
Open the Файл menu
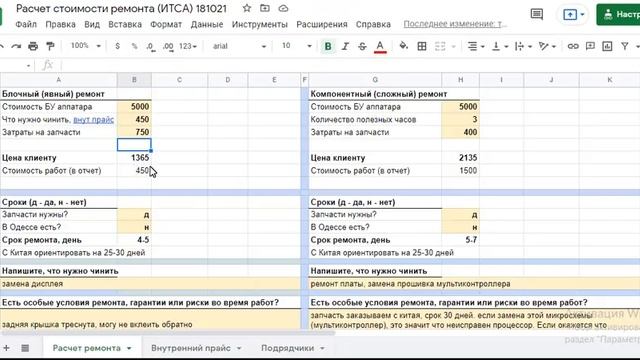point(26,24)
